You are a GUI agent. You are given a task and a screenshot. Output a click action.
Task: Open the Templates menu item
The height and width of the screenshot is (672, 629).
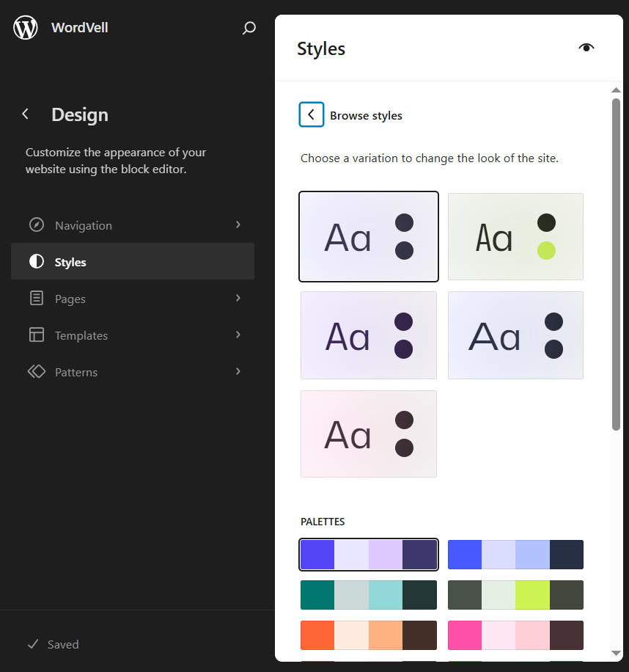pos(81,335)
